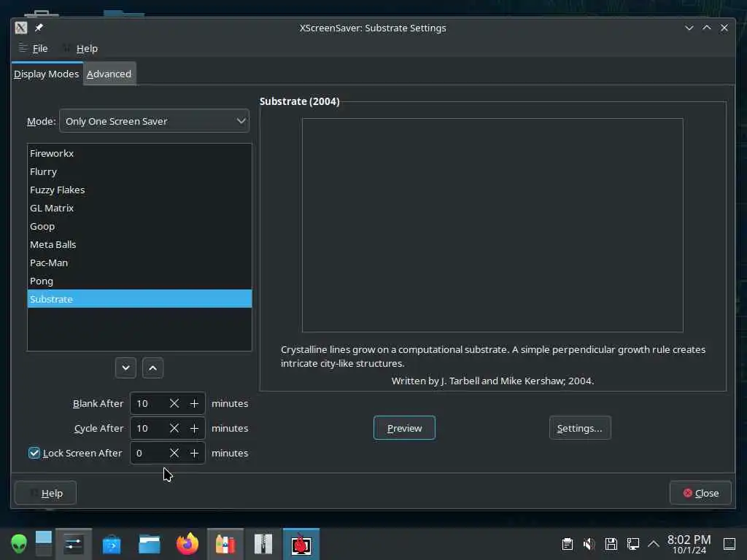Click the down arrow below the list
This screenshot has height=560, width=747.
[125, 367]
